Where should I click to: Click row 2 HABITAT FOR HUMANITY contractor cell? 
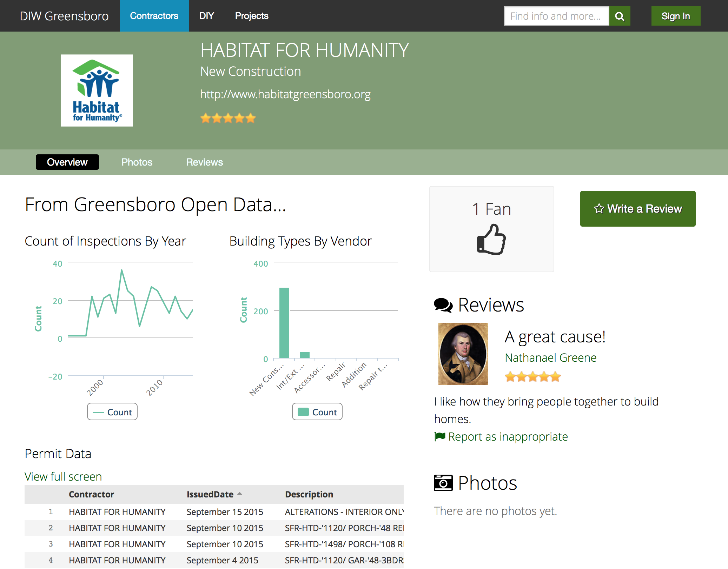(x=117, y=528)
